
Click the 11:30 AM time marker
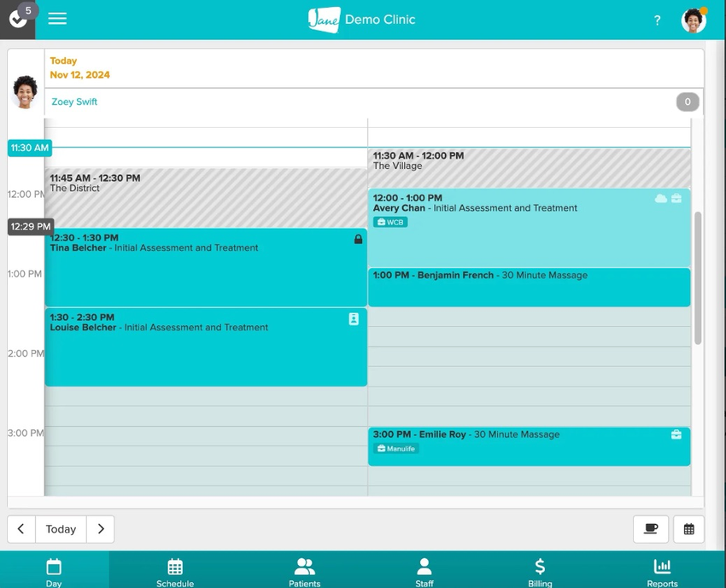pos(30,148)
